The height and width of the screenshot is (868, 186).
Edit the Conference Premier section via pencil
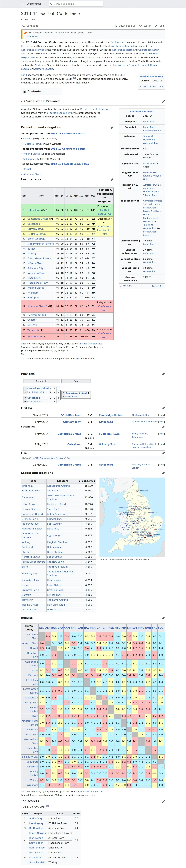click(x=163, y=101)
